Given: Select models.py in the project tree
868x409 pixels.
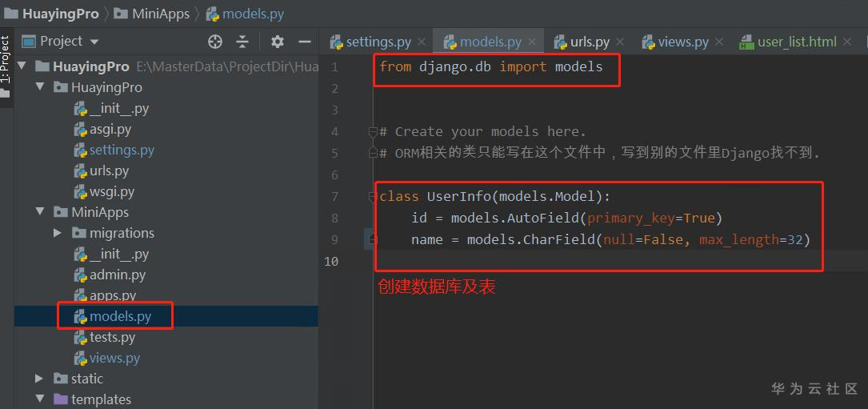Looking at the screenshot, I should (120, 316).
